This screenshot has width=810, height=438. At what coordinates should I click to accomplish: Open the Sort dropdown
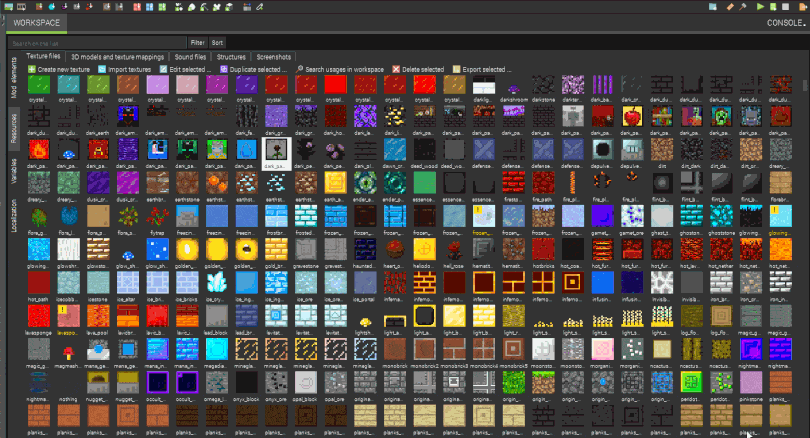pos(217,43)
